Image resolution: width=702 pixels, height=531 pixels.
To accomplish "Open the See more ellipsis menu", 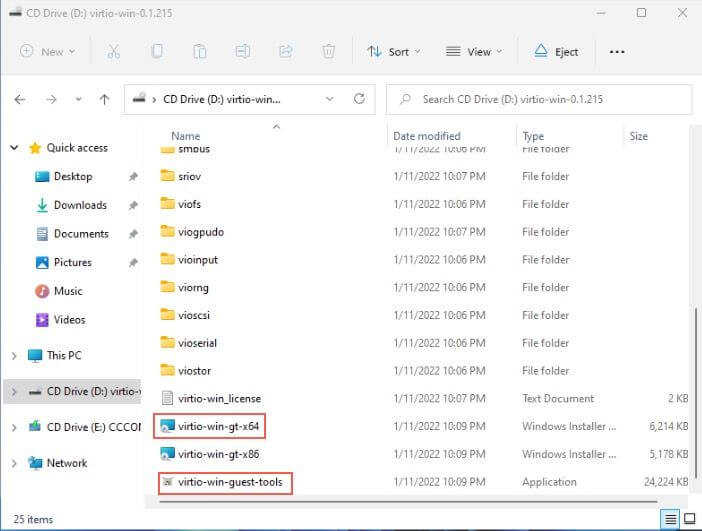I will pos(617,51).
